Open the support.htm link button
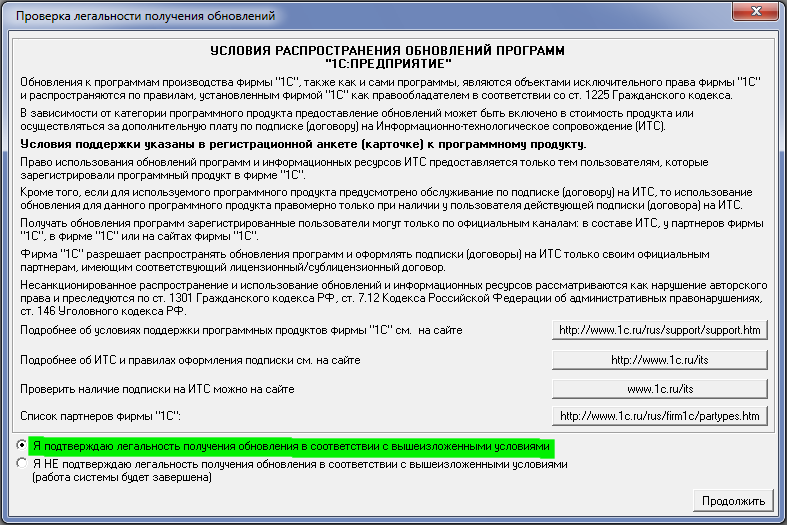Viewport: 787px width, 525px height. point(660,330)
